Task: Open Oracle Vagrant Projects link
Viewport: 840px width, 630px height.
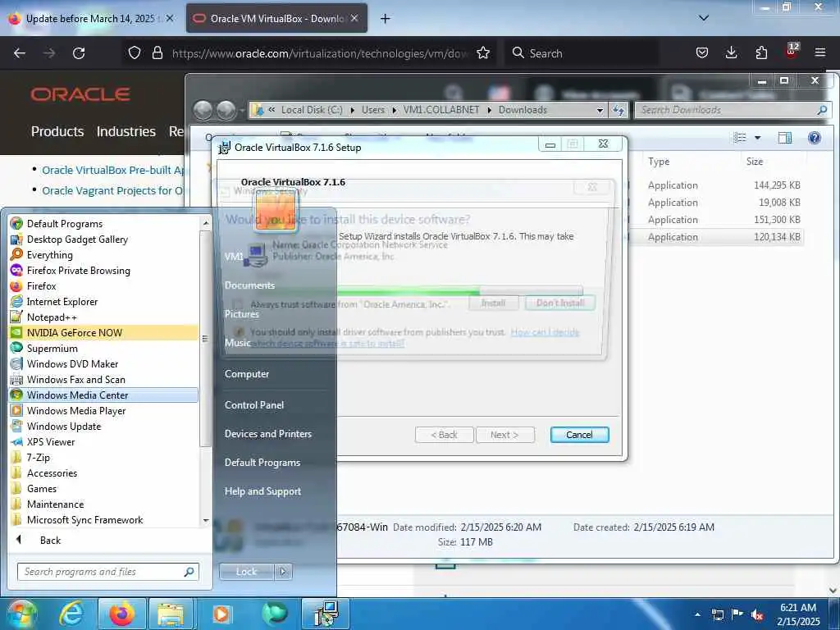Action: pyautogui.click(x=112, y=190)
